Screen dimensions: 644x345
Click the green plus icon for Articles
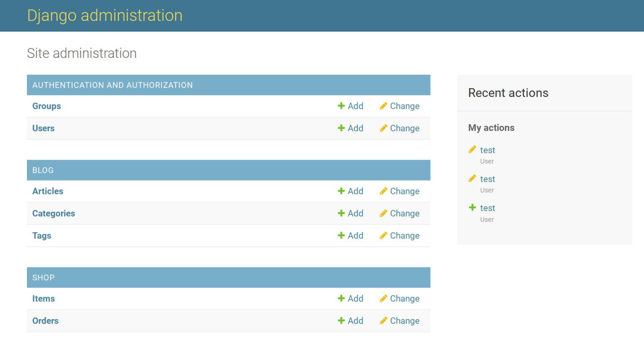click(x=341, y=191)
